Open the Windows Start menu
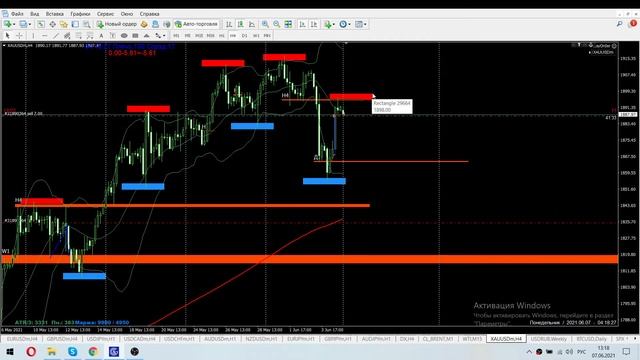 tap(10, 351)
